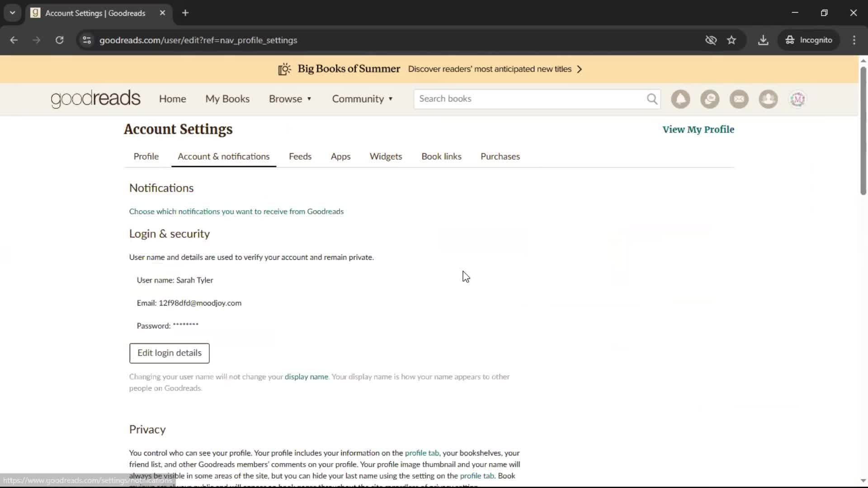Click the Account Settings page title

178,129
